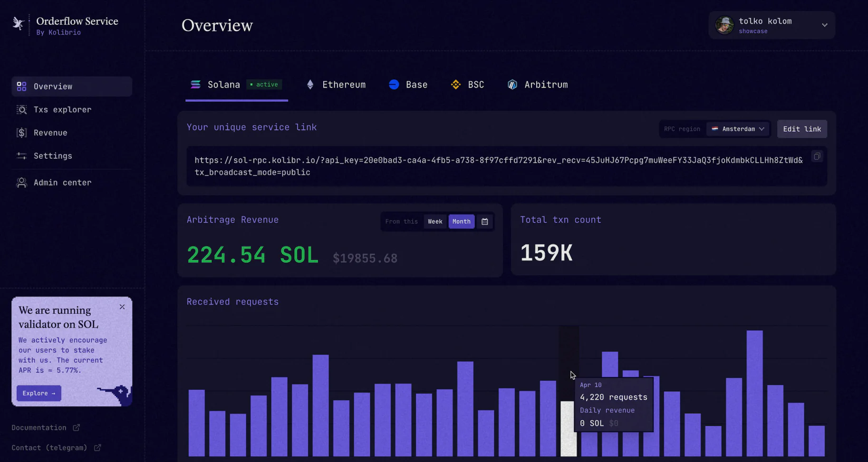
Task: Open the calendar date picker icon
Action: tap(485, 221)
